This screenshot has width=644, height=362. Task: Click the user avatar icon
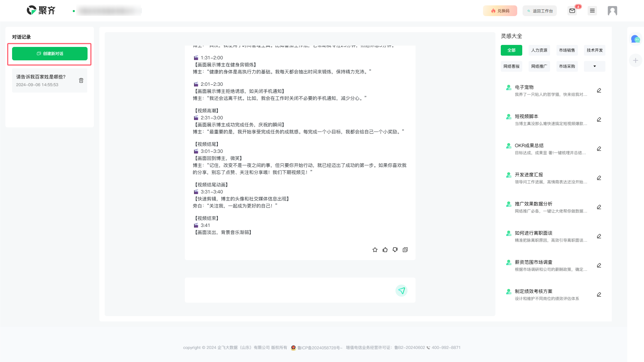pyautogui.click(x=612, y=11)
